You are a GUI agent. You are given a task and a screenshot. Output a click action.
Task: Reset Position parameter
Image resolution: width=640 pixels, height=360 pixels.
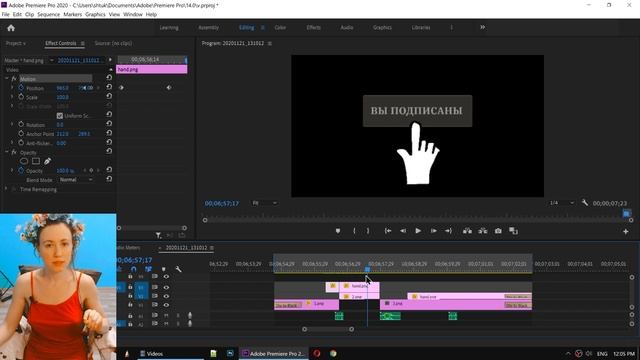109,87
